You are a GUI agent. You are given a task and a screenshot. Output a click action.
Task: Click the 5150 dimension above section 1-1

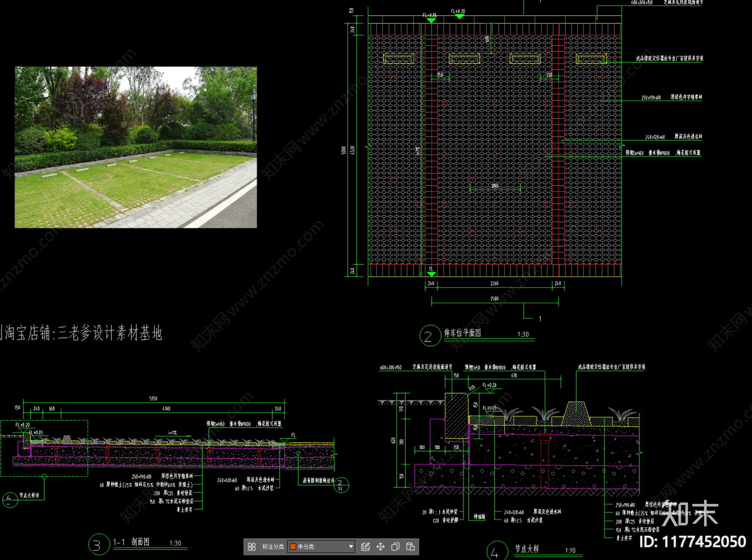[x=153, y=398]
